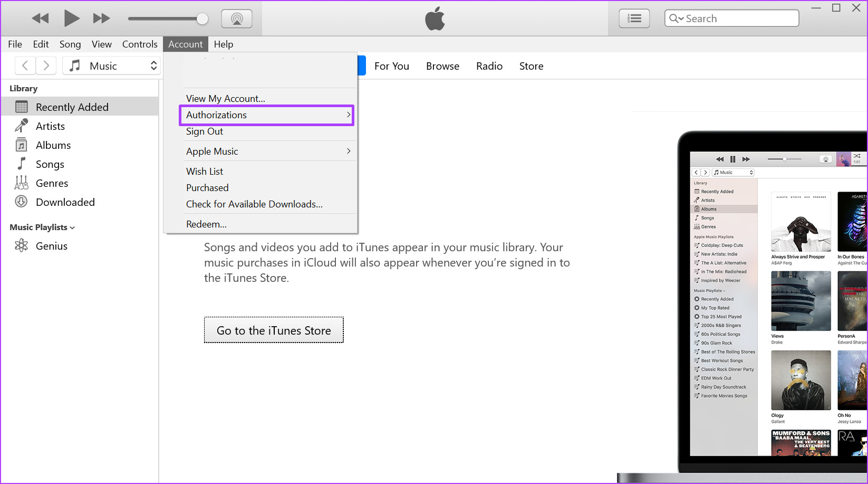868x484 pixels.
Task: Minimize the iTunes window
Action: point(816,8)
